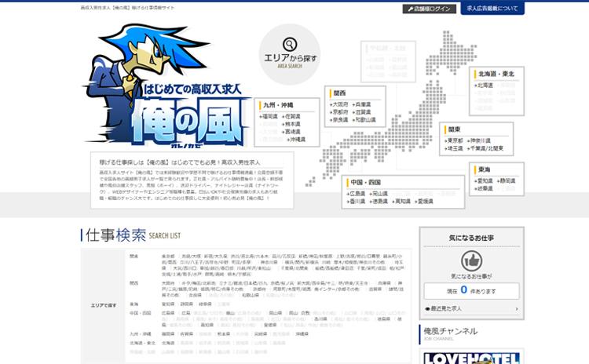Select 静岡県 in the 東海 map box
The image size is (589, 364).
click(x=508, y=180)
